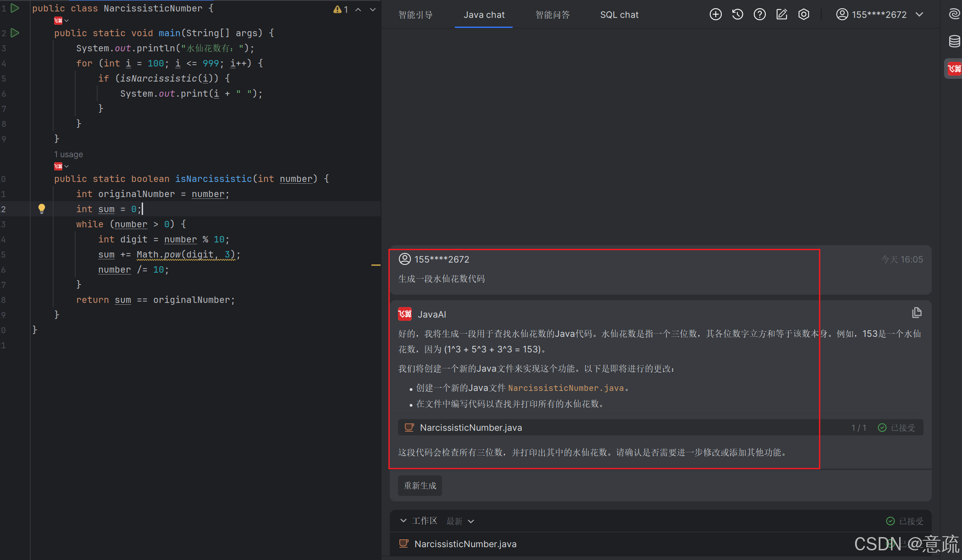Click the 已接受 status in workspace header
Screen dimensions: 962x560
point(905,521)
